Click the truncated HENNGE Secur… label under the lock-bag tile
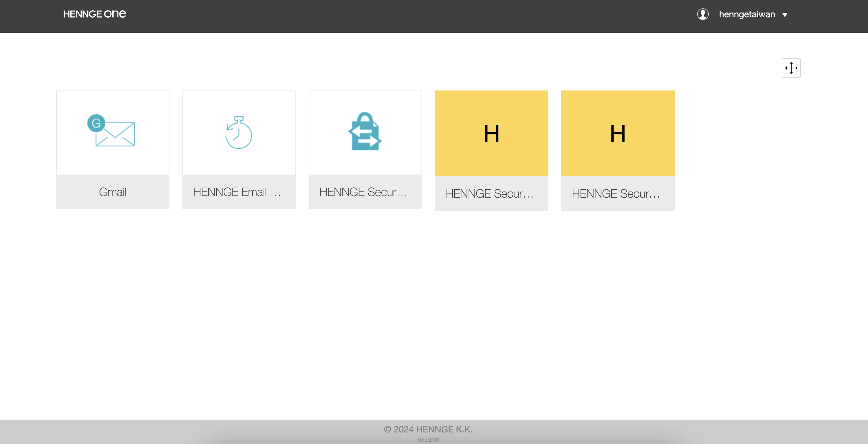868x444 pixels. coord(363,192)
